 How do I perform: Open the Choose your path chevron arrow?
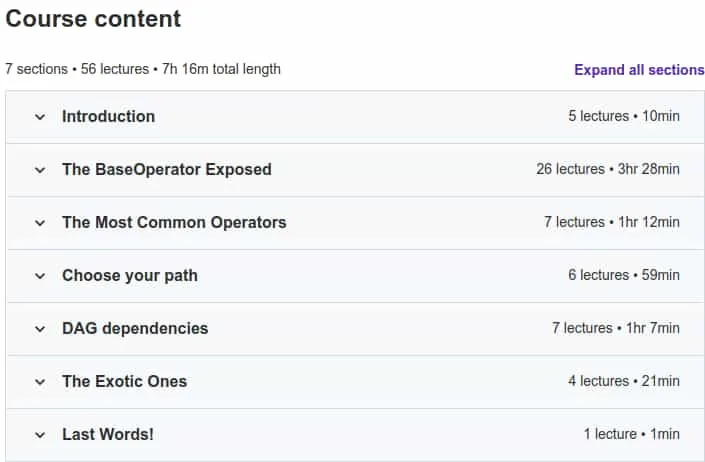coord(40,276)
